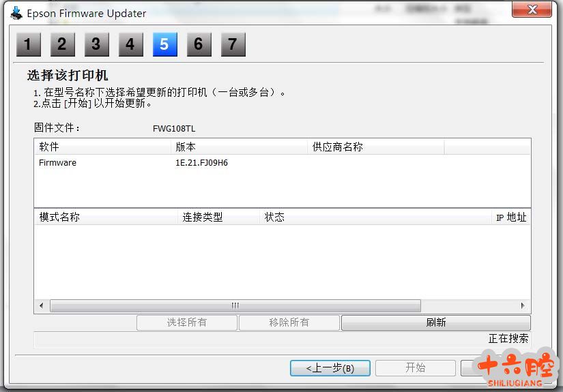Select step 7 indicator box
The width and height of the screenshot is (563, 392).
click(233, 45)
